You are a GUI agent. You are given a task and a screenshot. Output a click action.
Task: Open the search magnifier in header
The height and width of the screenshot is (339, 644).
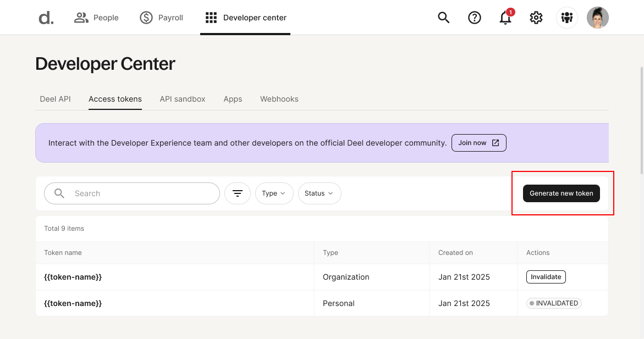click(444, 18)
